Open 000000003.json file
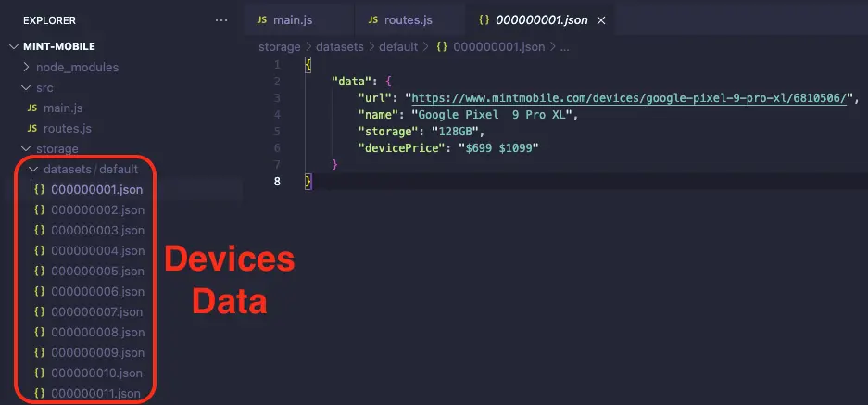The height and width of the screenshot is (405, 868). pyautogui.click(x=97, y=231)
